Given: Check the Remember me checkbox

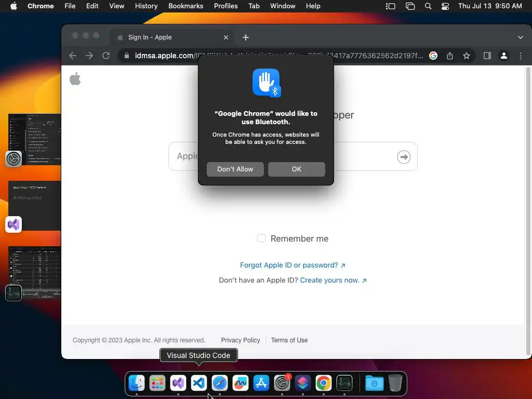Looking at the screenshot, I should 261,238.
